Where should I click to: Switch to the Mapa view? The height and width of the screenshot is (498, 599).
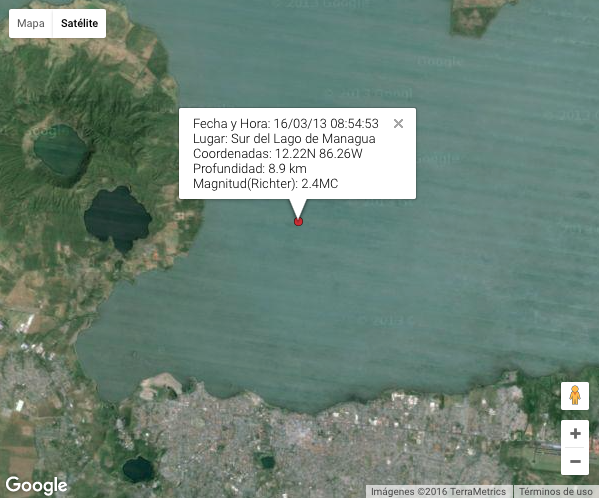31,23
